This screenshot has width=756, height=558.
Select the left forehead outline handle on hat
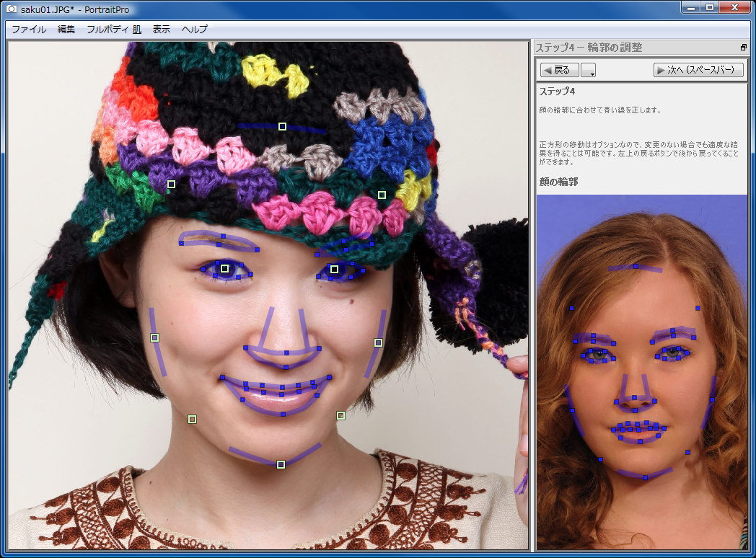tap(171, 184)
